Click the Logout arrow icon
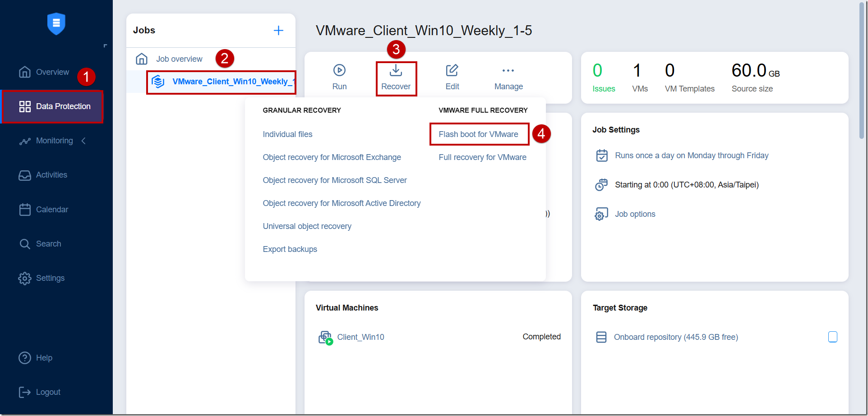The height and width of the screenshot is (416, 868). click(x=25, y=392)
